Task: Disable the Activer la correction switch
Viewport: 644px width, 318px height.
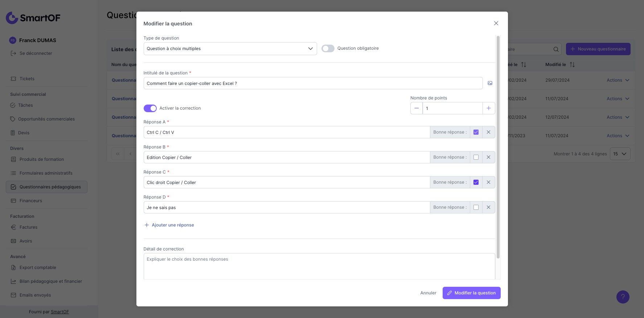Action: click(x=150, y=108)
